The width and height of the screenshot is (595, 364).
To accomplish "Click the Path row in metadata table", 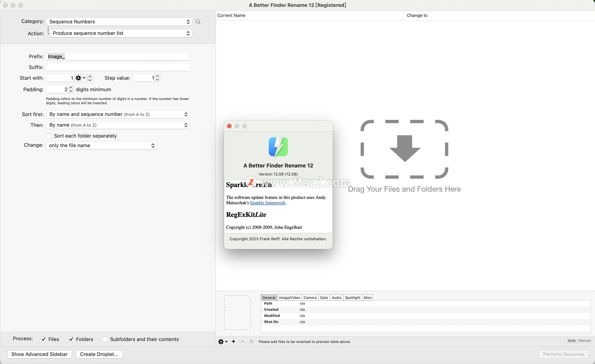I will 425,304.
